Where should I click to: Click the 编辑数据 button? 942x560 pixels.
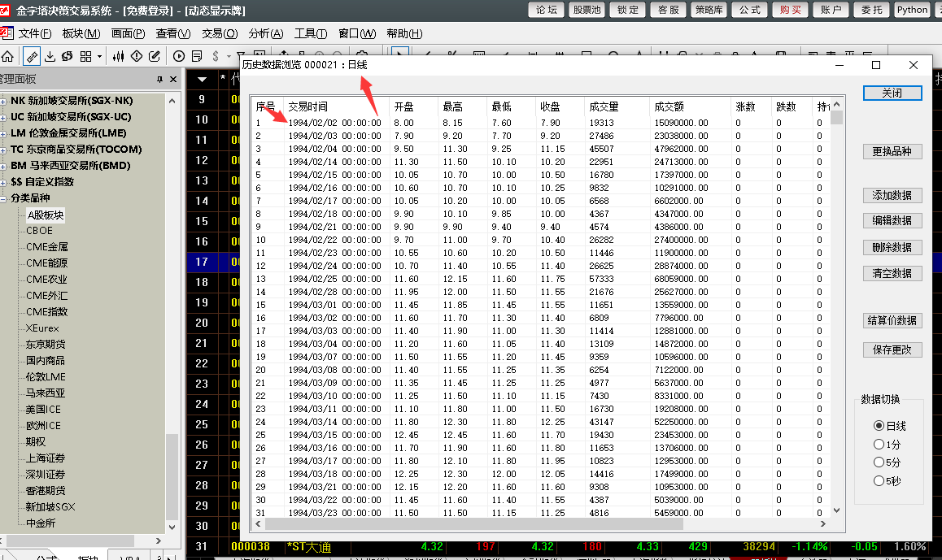(x=892, y=220)
